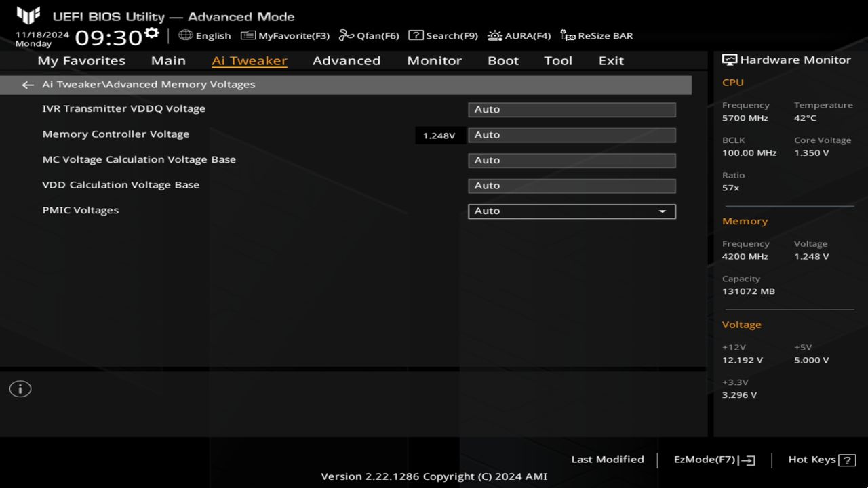The image size is (868, 488).
Task: Click MC Voltage Calculation Voltage Base field
Action: pyautogui.click(x=572, y=161)
